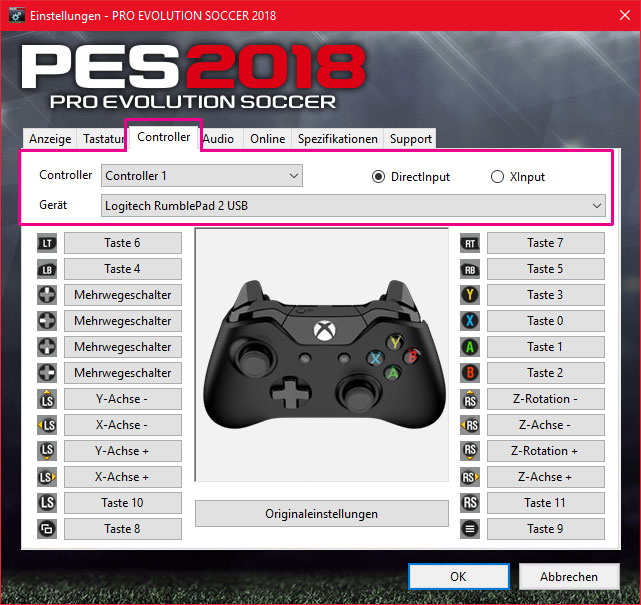
Task: Click the view (two squares) button icon
Action: 47,529
